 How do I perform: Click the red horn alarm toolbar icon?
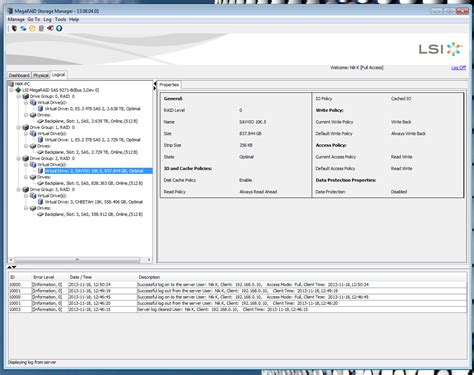50,28
